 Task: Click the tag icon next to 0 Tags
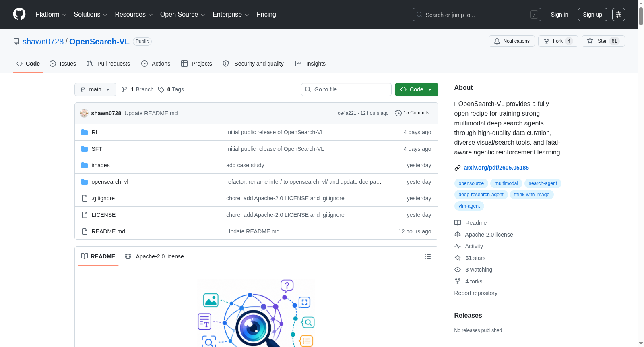161,89
